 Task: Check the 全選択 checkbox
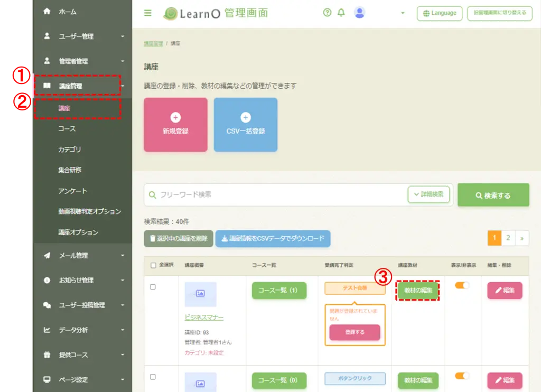(x=153, y=265)
